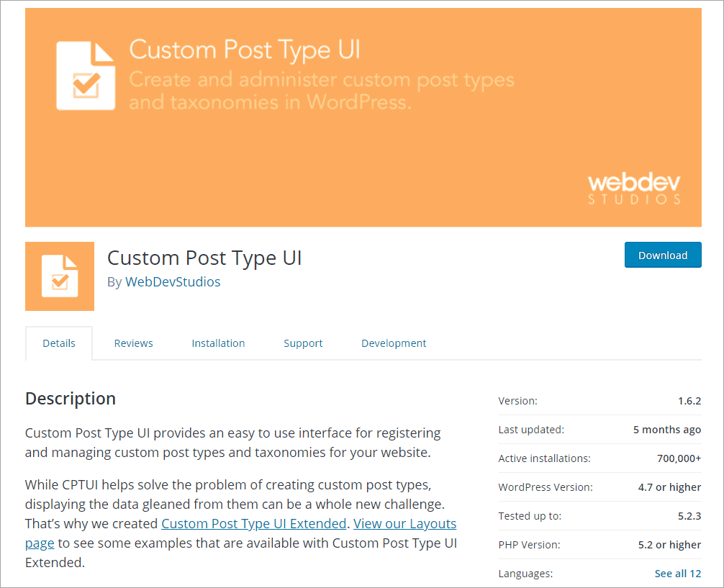Click the Download button

click(x=662, y=255)
